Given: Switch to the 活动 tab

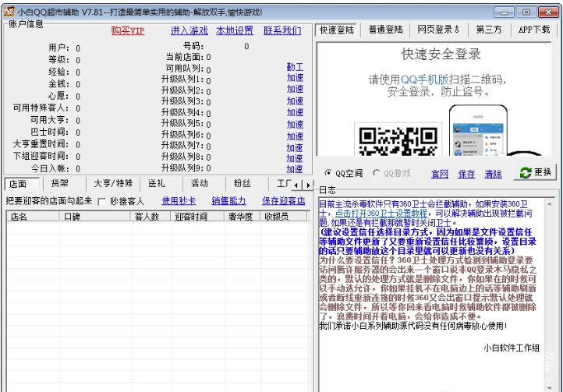Looking at the screenshot, I should click(204, 184).
